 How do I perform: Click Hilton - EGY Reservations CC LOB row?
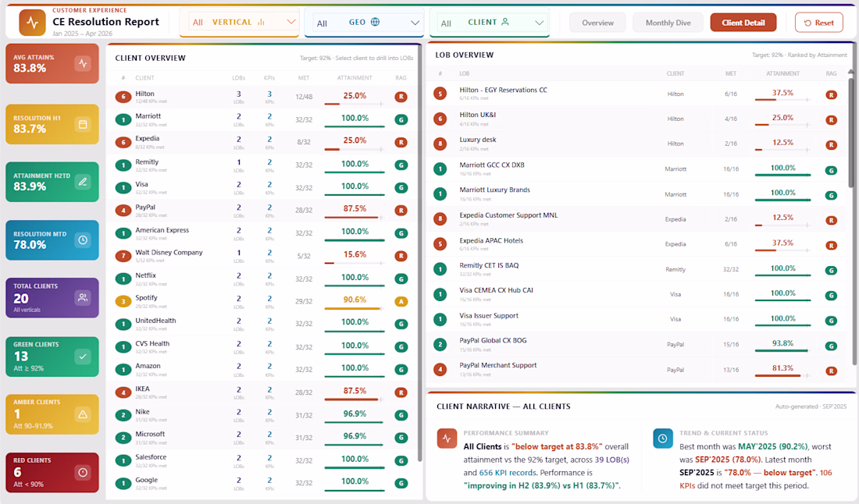(x=638, y=94)
